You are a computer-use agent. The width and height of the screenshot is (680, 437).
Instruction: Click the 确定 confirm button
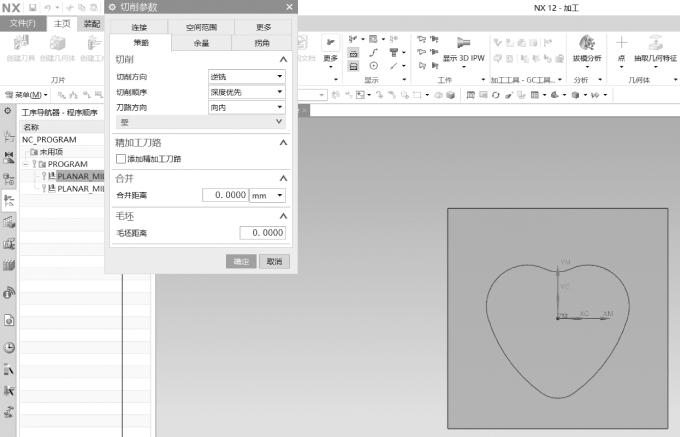coord(241,261)
